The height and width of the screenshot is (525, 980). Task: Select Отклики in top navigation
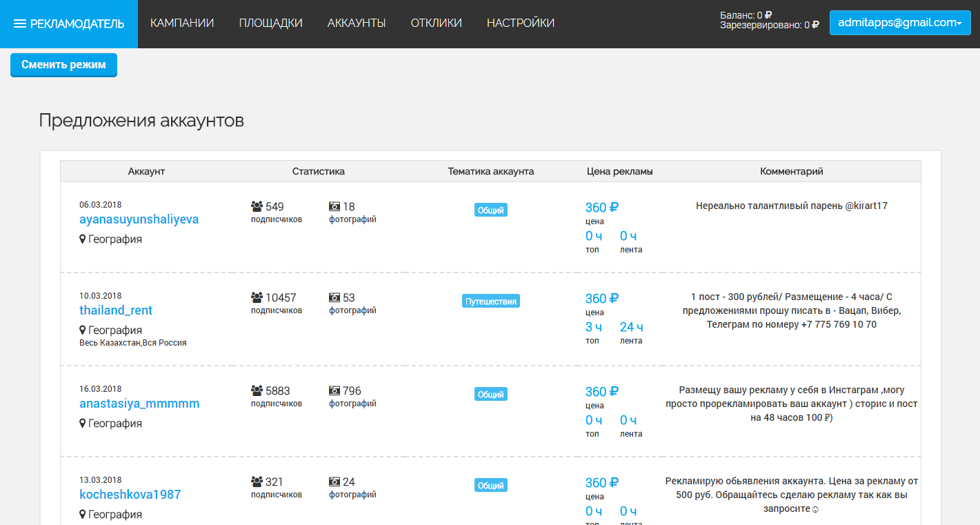point(436,23)
